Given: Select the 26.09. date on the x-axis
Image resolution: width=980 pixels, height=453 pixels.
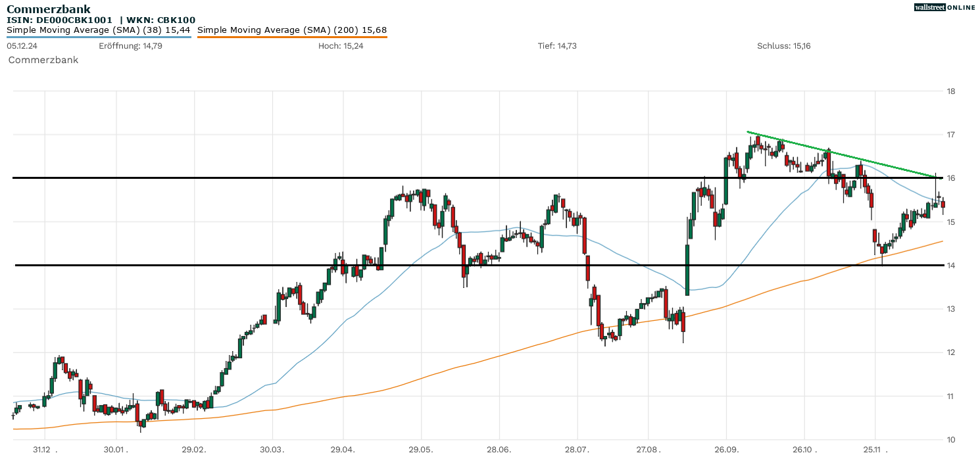Looking at the screenshot, I should 726,450.
